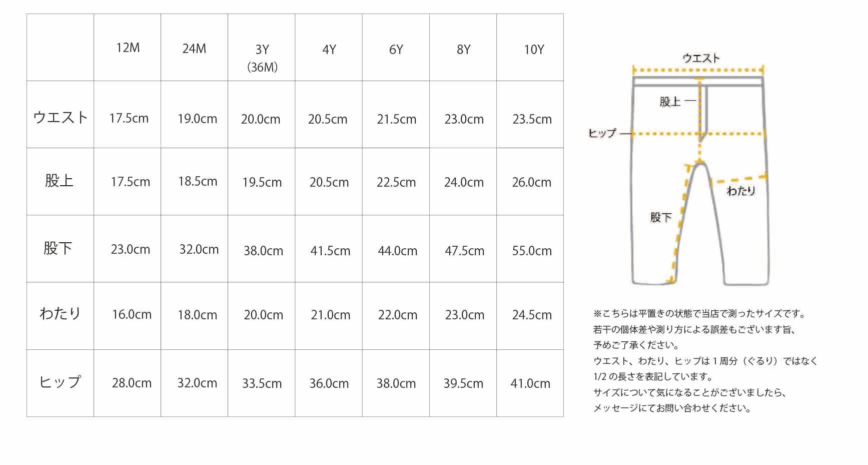
Task: Click the 55.0cm inseam cell for 10Y
Action: coord(531,251)
